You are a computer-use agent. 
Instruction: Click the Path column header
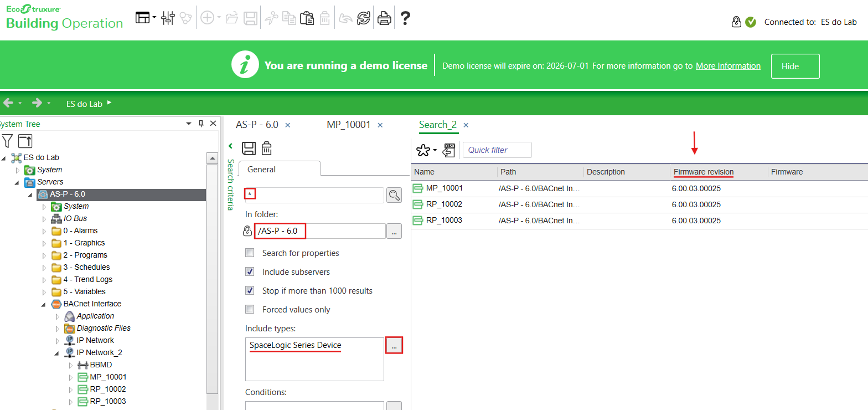(540, 172)
